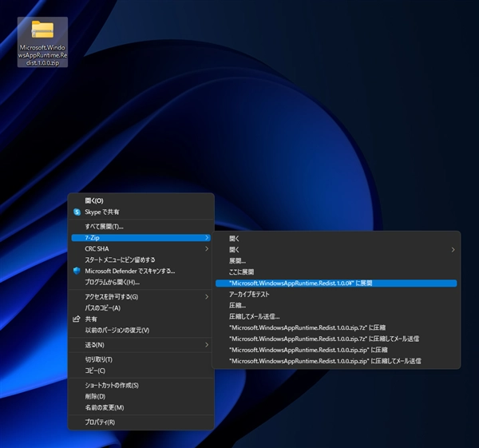Choose 開く(O) in the context menu
Screen dimensions: 479x448
pyautogui.click(x=141, y=200)
